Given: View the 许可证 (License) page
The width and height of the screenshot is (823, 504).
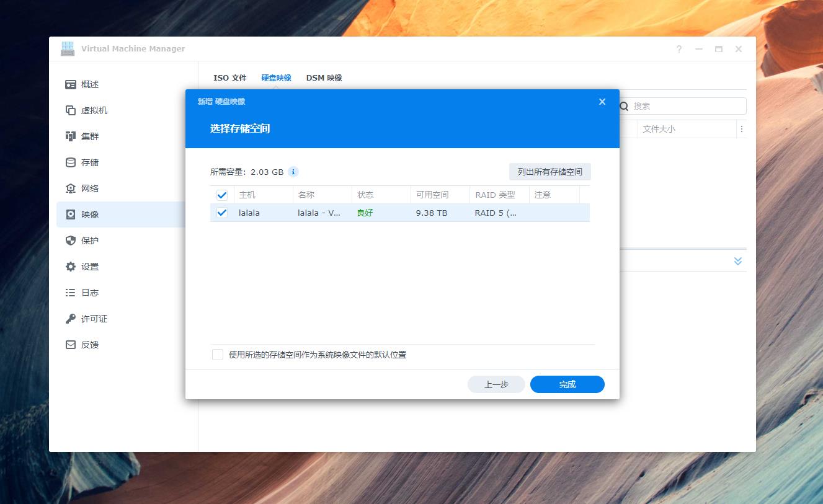Looking at the screenshot, I should click(89, 318).
